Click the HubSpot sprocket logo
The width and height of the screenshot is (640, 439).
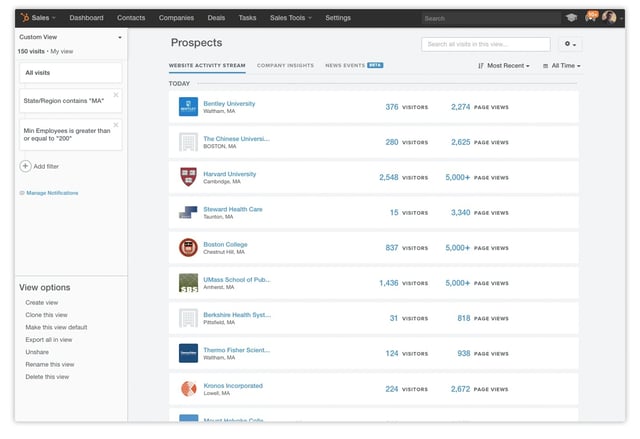point(25,18)
